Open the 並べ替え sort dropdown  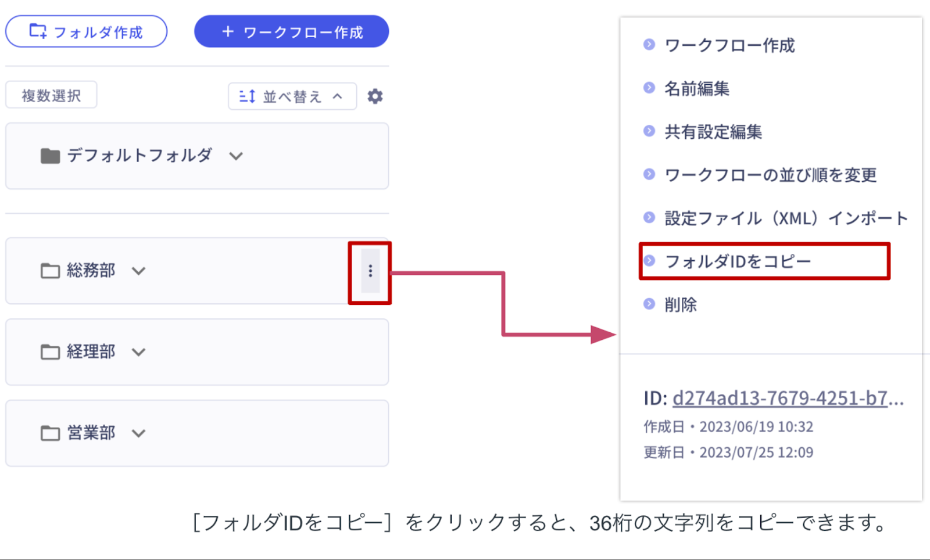pos(292,96)
